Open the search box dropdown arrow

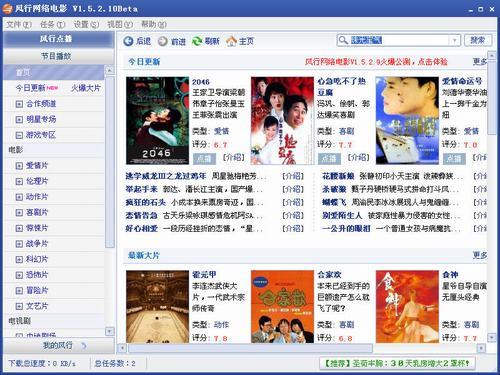coord(454,40)
